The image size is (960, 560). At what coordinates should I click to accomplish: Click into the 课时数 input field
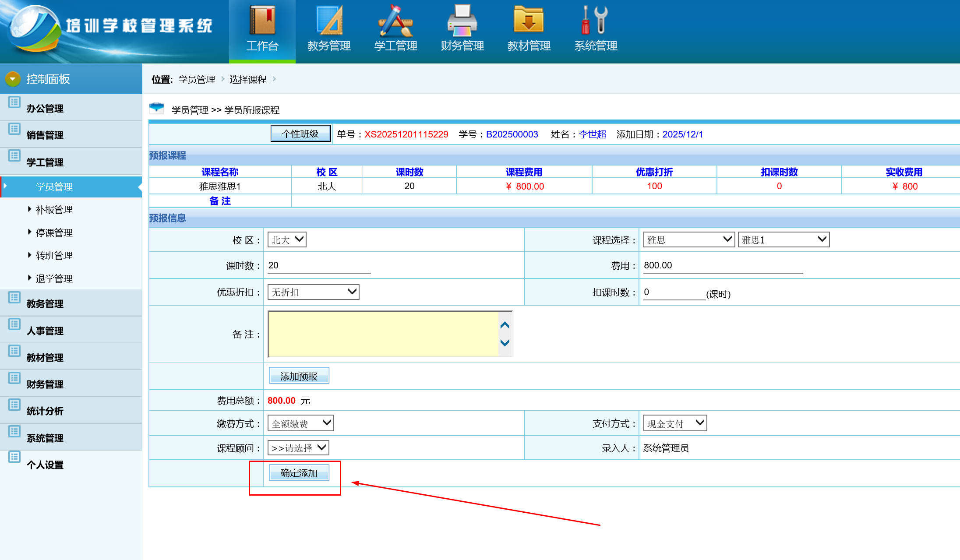pos(319,266)
